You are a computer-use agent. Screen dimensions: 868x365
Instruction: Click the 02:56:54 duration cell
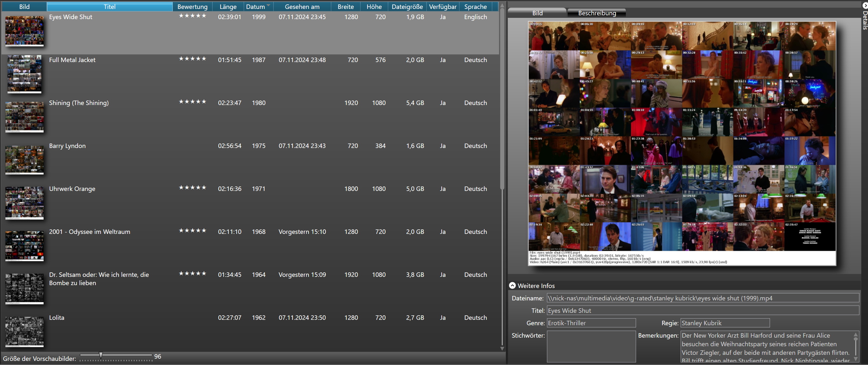229,146
